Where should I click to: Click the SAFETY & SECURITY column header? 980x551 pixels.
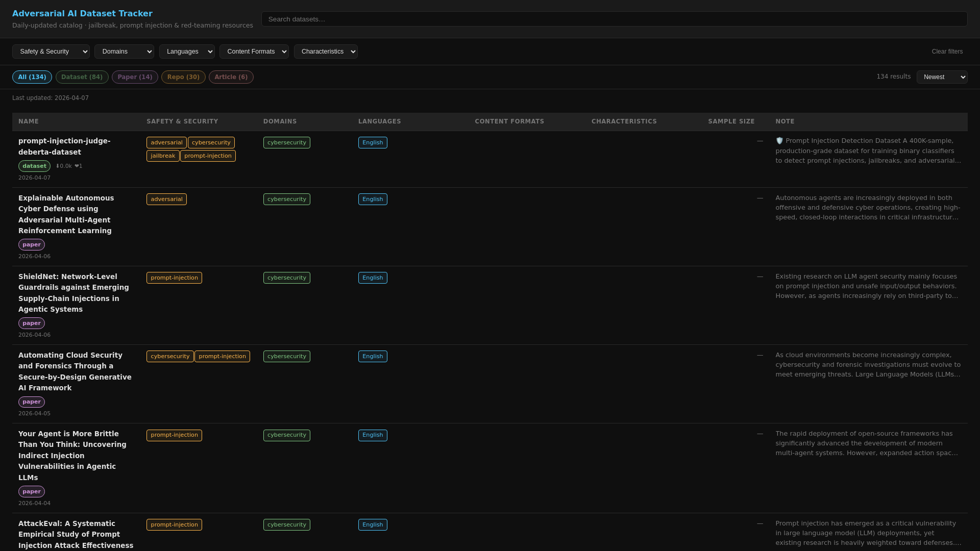click(182, 121)
